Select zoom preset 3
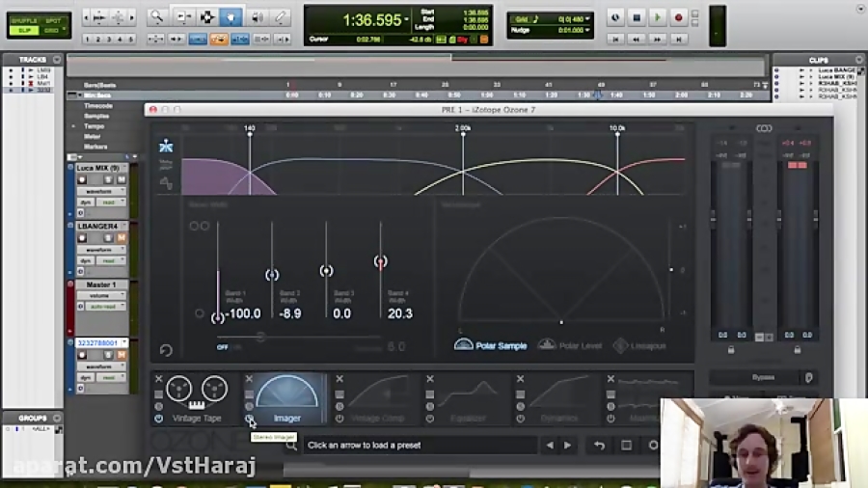Viewport: 868px width, 488px height. (x=109, y=40)
